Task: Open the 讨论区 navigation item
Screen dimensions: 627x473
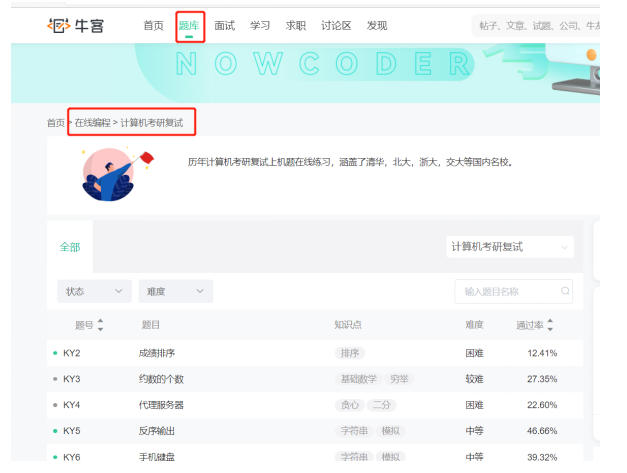Action: [335, 25]
